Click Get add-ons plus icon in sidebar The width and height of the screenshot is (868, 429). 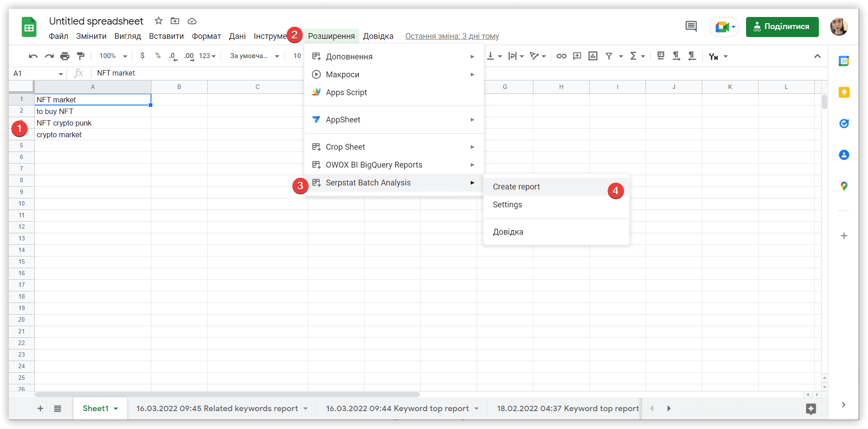pyautogui.click(x=844, y=236)
